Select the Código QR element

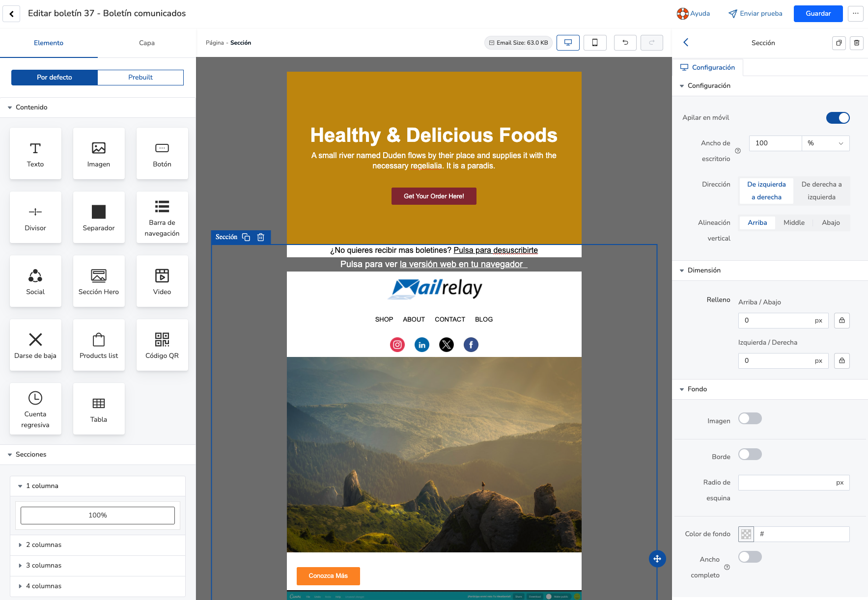coord(162,345)
